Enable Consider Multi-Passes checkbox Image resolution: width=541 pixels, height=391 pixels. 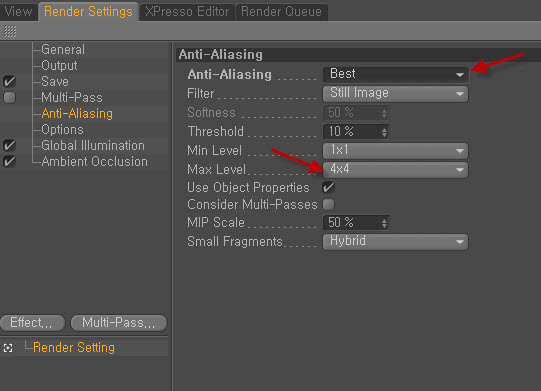coord(328,205)
